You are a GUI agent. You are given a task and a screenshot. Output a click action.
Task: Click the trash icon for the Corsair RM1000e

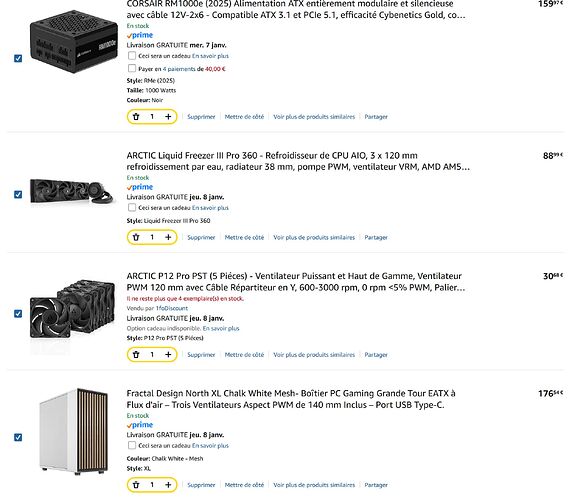click(136, 117)
